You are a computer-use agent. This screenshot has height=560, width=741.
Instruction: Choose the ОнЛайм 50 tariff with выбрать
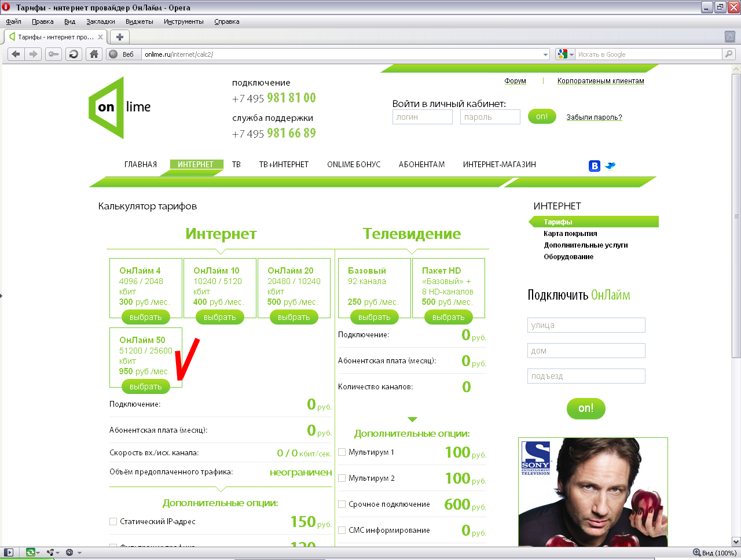pos(146,387)
